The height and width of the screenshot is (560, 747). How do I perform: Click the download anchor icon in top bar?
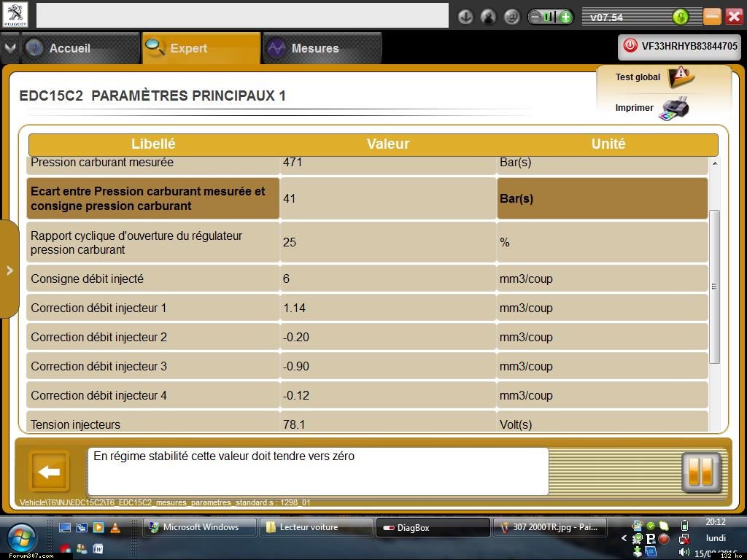(x=465, y=17)
